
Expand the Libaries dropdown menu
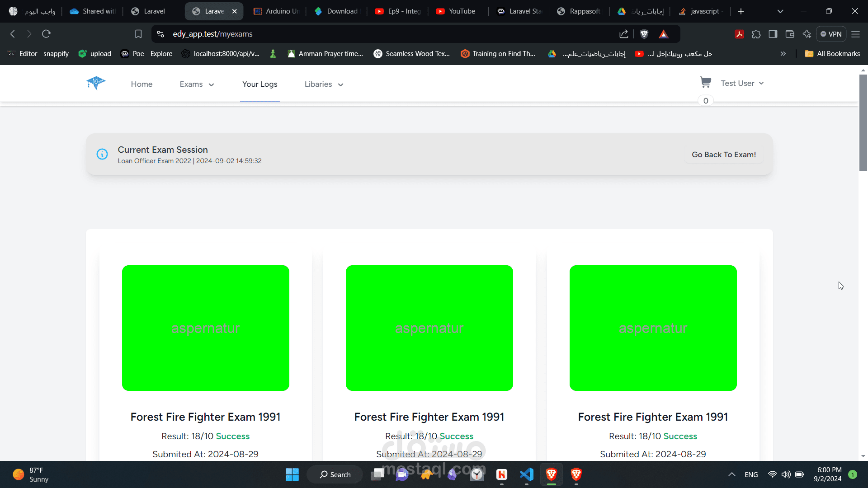pyautogui.click(x=324, y=84)
